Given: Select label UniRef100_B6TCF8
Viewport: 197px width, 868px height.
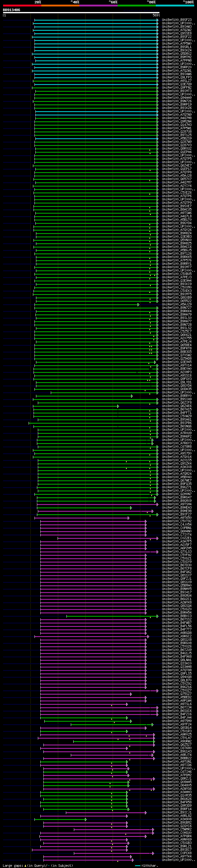Looking at the screenshot, I should click(177, 568).
